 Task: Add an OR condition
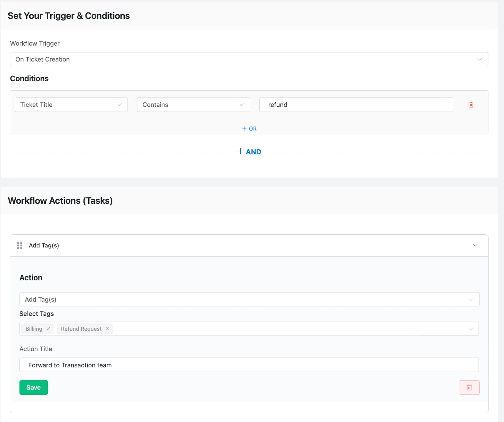(252, 129)
